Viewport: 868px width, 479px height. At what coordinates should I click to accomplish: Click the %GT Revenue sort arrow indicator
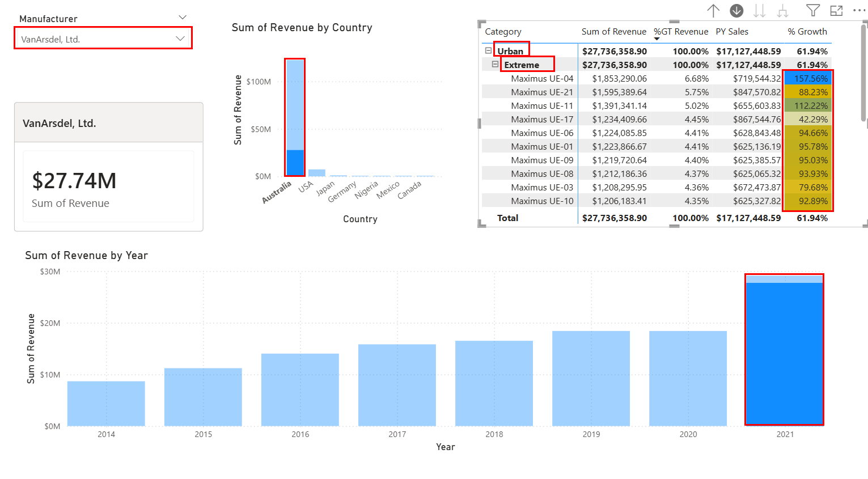point(657,39)
